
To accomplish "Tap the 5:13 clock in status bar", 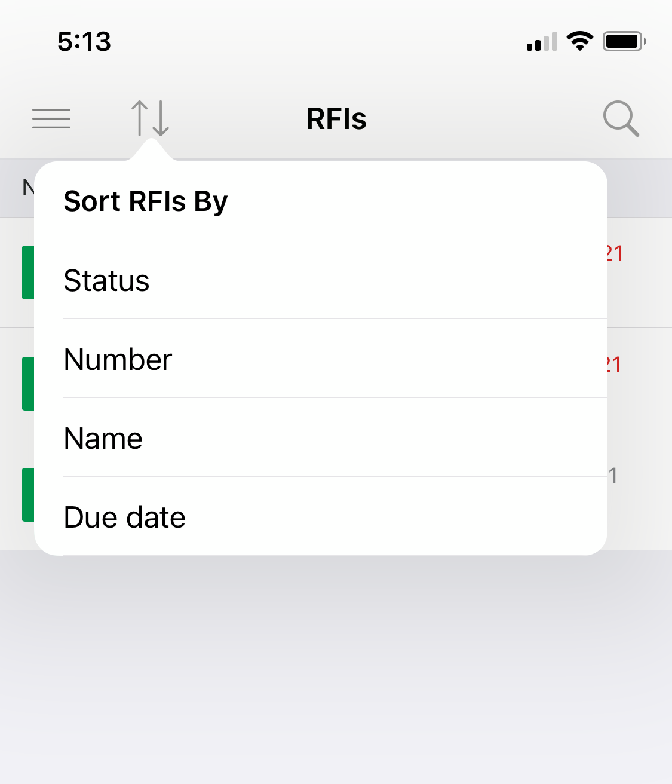I will point(84,41).
